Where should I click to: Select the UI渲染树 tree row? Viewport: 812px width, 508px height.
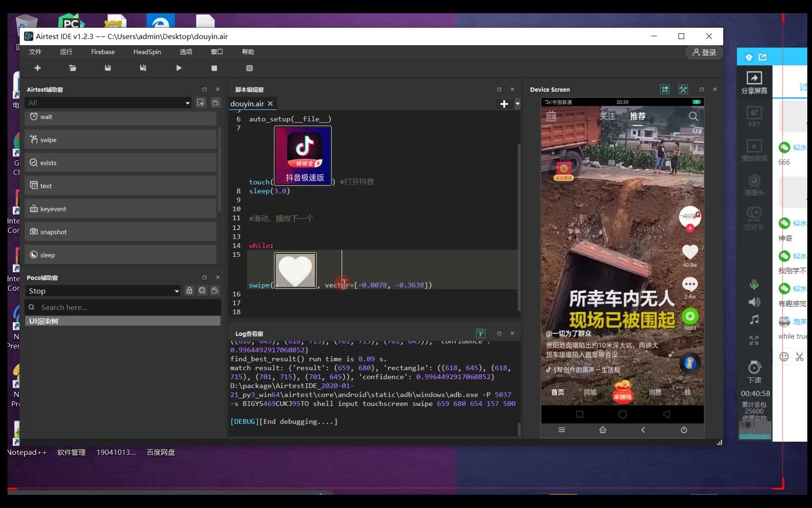tap(123, 321)
